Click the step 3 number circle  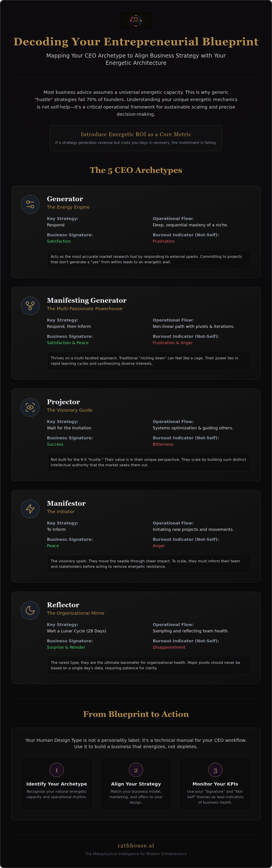[x=215, y=770]
